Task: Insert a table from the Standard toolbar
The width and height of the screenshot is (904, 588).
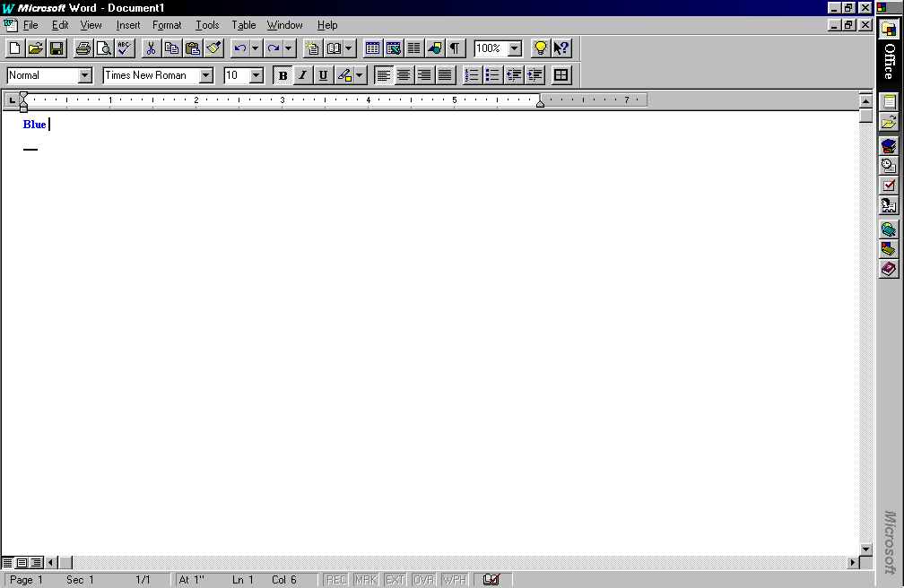Action: coord(372,48)
